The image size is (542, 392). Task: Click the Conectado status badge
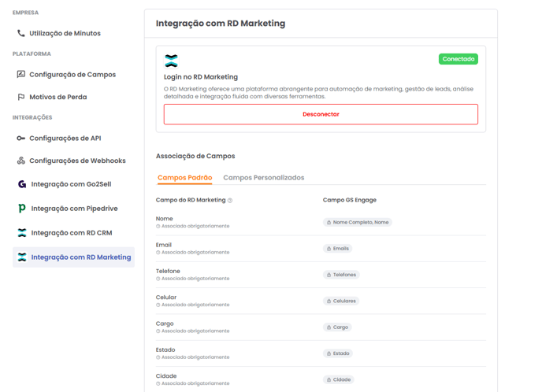tap(458, 59)
